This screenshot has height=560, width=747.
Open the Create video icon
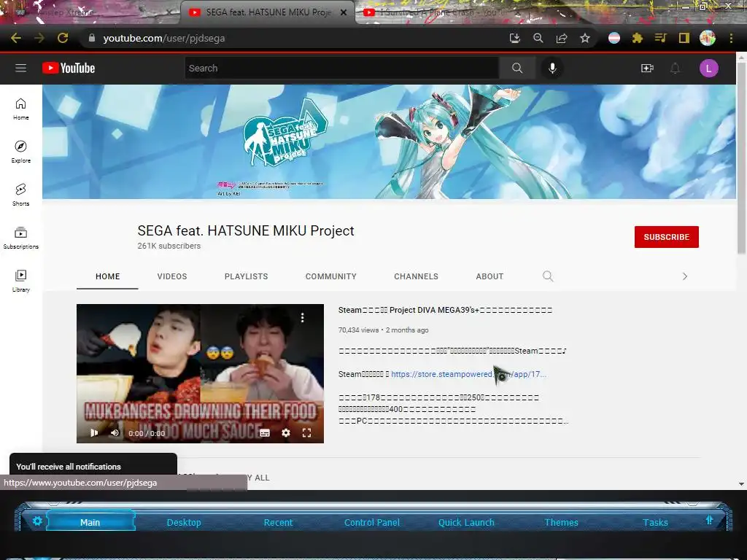(x=647, y=68)
